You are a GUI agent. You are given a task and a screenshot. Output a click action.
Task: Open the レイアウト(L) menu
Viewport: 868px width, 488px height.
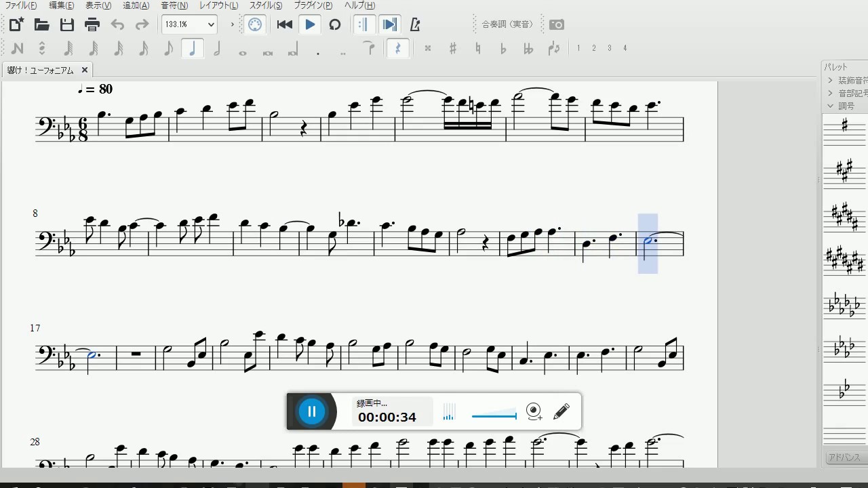pos(218,5)
